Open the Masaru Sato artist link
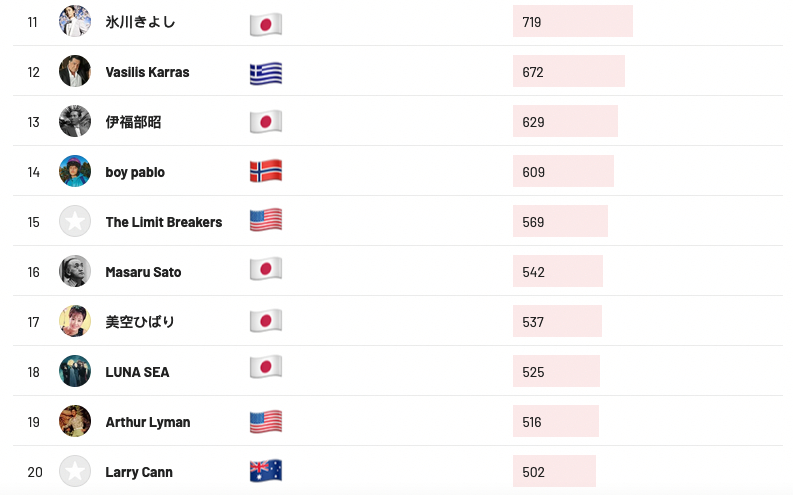 coord(143,272)
